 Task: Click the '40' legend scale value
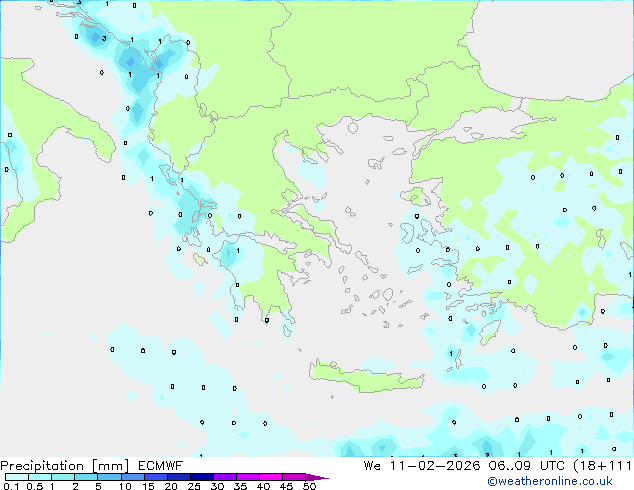(263, 486)
